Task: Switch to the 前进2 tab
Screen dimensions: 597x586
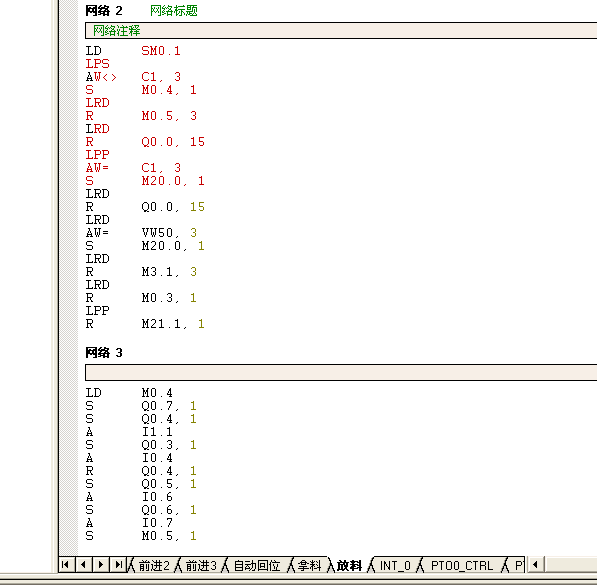Action: pyautogui.click(x=154, y=566)
